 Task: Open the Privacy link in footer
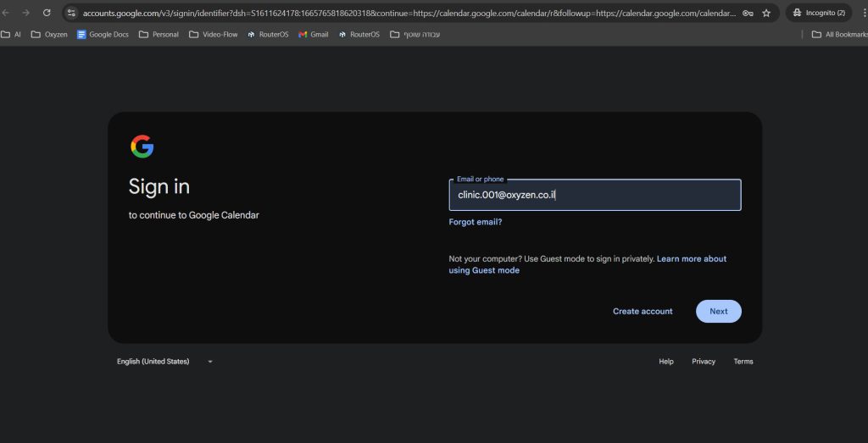[x=704, y=361]
